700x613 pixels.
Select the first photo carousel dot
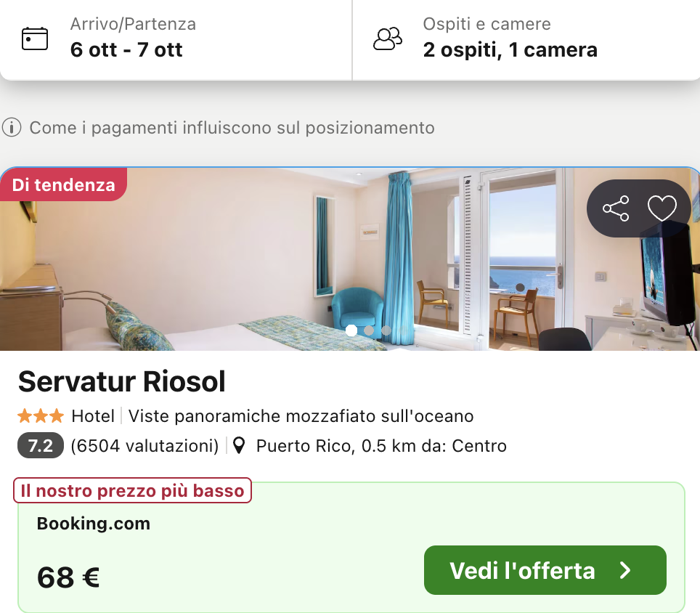coord(351,330)
